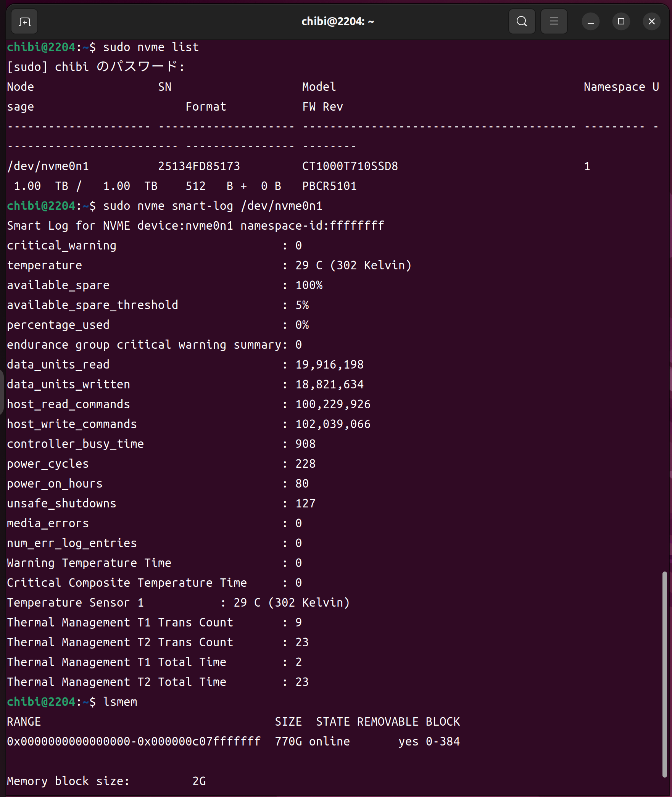Click the firmware revision PBCR5101

(329, 186)
